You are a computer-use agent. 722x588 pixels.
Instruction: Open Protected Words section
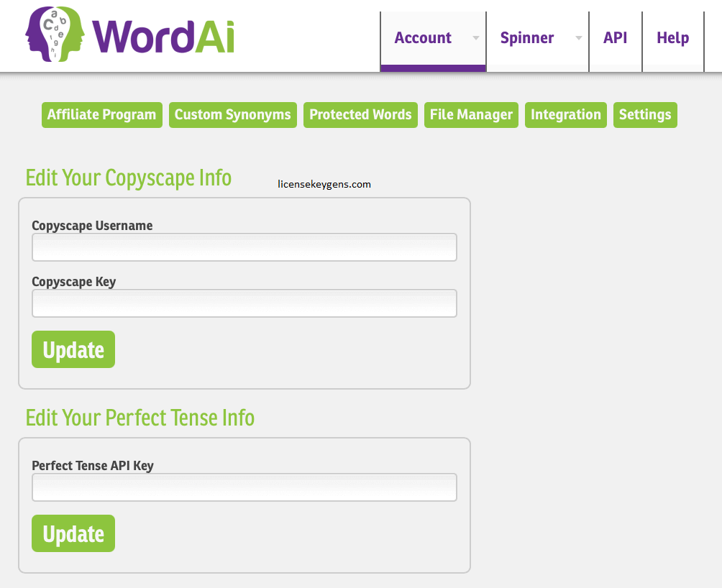(360, 114)
